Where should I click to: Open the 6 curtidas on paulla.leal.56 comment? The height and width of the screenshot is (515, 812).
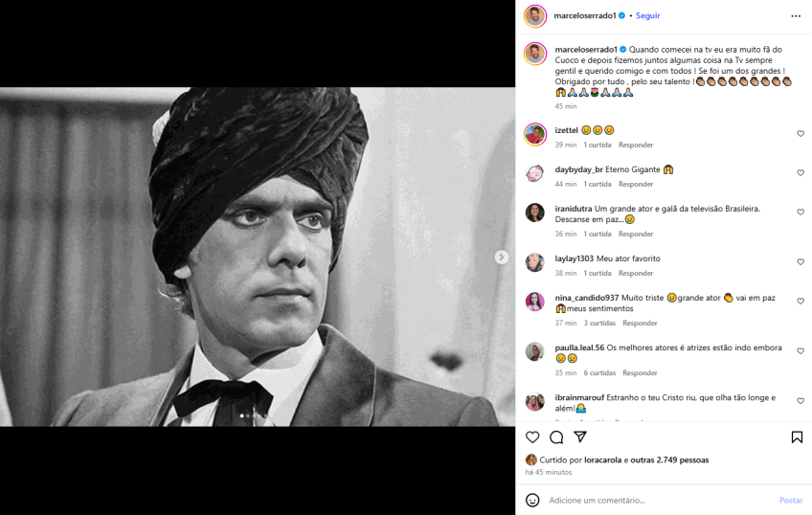599,372
